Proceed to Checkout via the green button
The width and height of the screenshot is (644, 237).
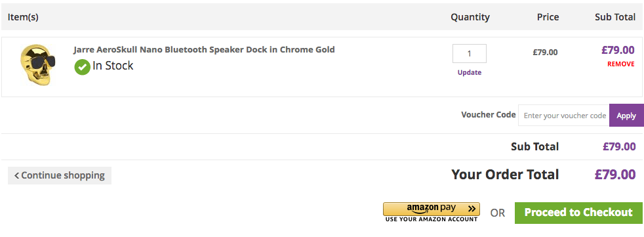[578, 213]
